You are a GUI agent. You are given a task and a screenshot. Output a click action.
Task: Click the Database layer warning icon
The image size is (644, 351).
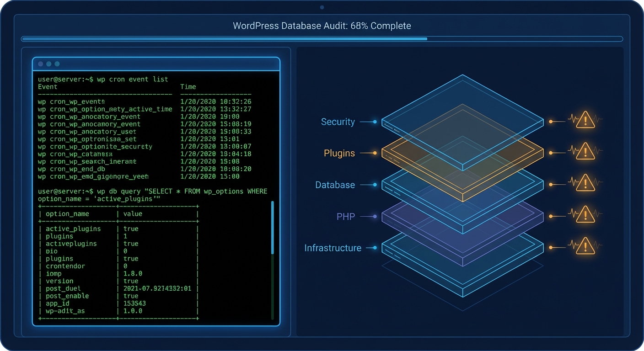point(585,183)
